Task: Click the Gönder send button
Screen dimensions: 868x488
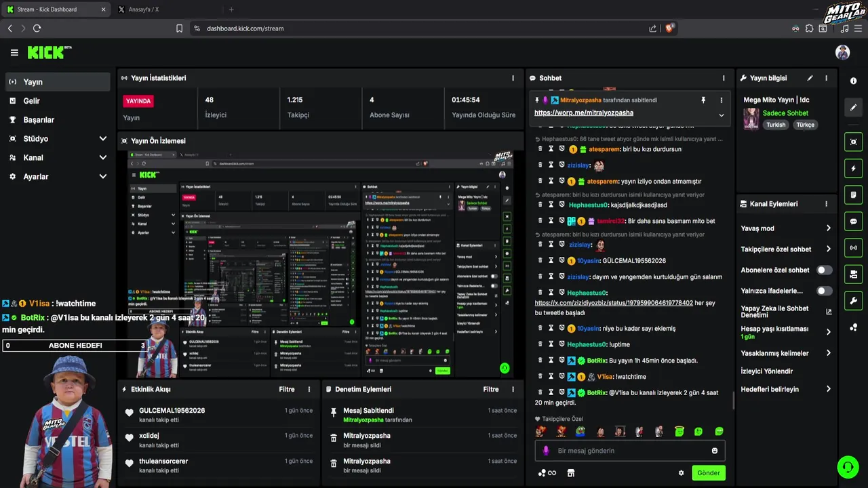Action: tap(709, 473)
